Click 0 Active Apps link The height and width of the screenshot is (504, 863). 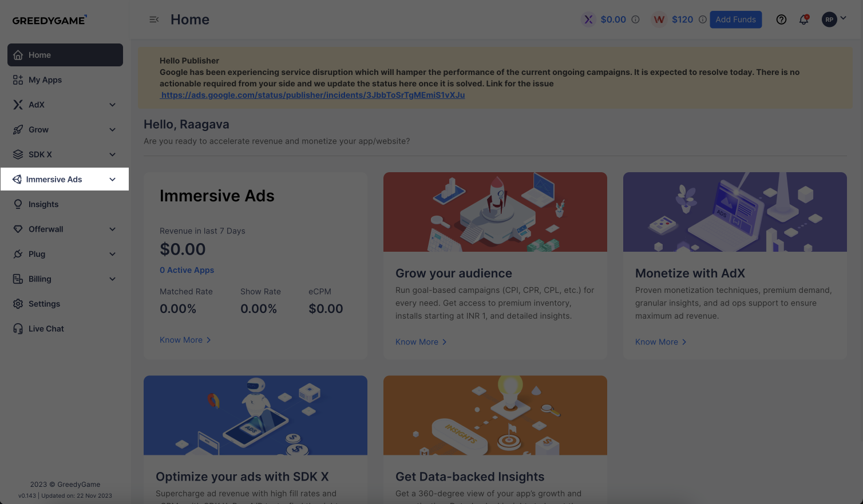tap(187, 270)
